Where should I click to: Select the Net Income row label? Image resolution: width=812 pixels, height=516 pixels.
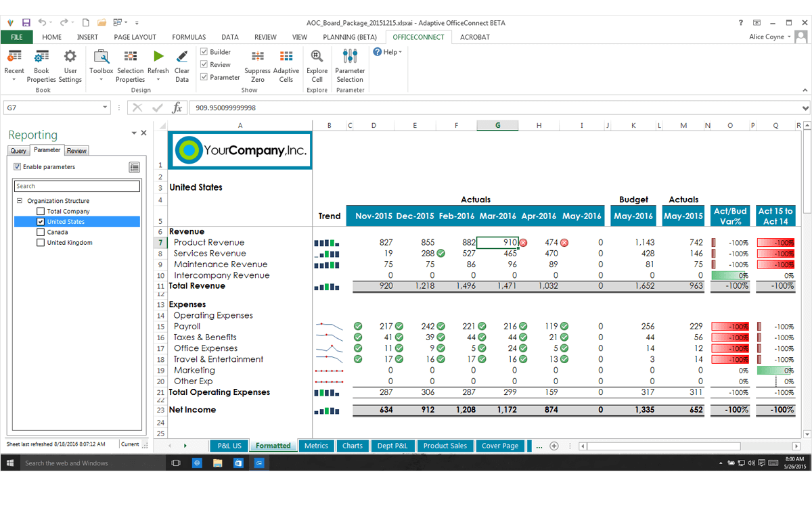193,410
